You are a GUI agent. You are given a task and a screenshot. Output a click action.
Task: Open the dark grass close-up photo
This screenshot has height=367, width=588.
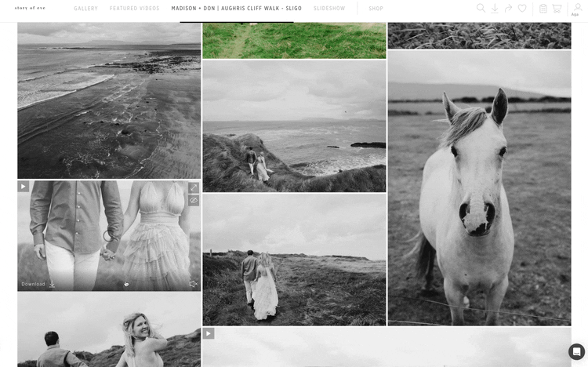(x=479, y=35)
